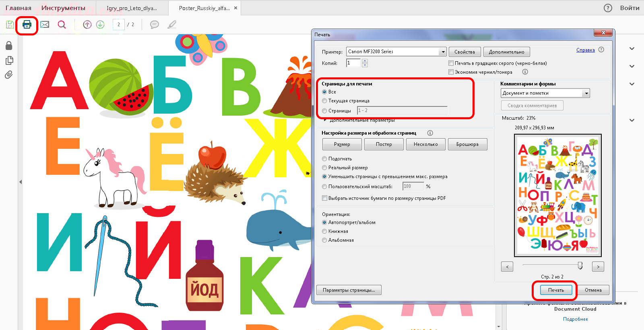Switch to the 'Инструменты' tab
This screenshot has height=330, width=644.
point(63,8)
